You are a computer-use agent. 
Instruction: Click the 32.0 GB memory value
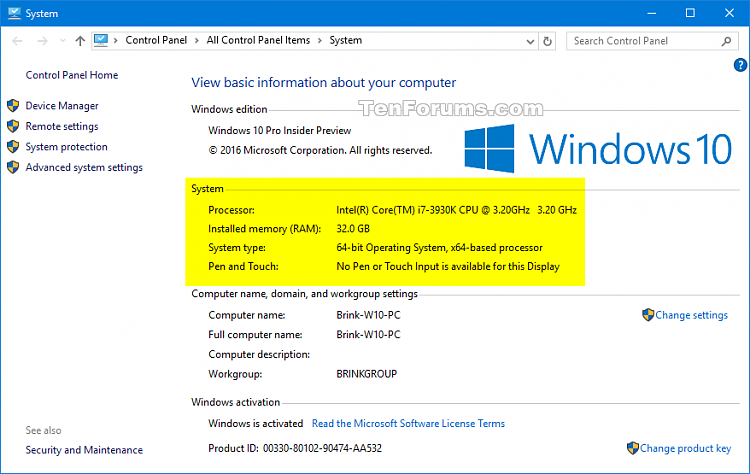click(x=353, y=229)
